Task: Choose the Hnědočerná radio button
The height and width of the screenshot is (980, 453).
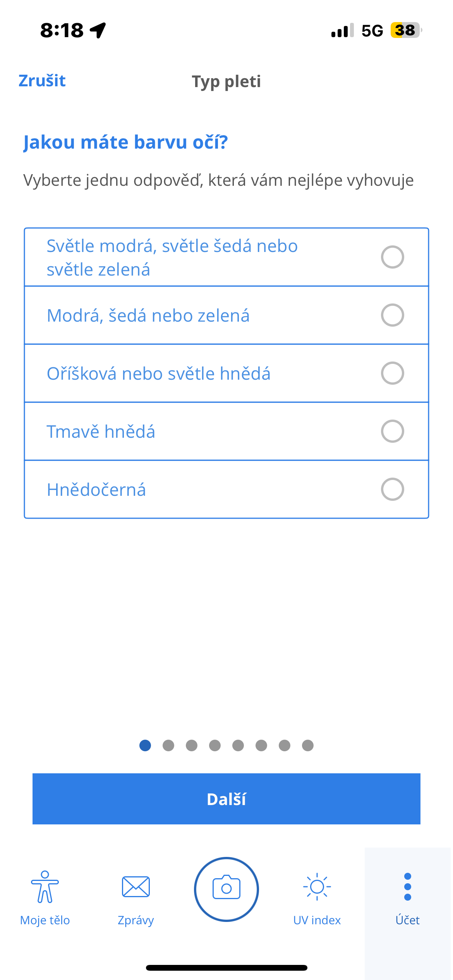Action: (x=393, y=489)
